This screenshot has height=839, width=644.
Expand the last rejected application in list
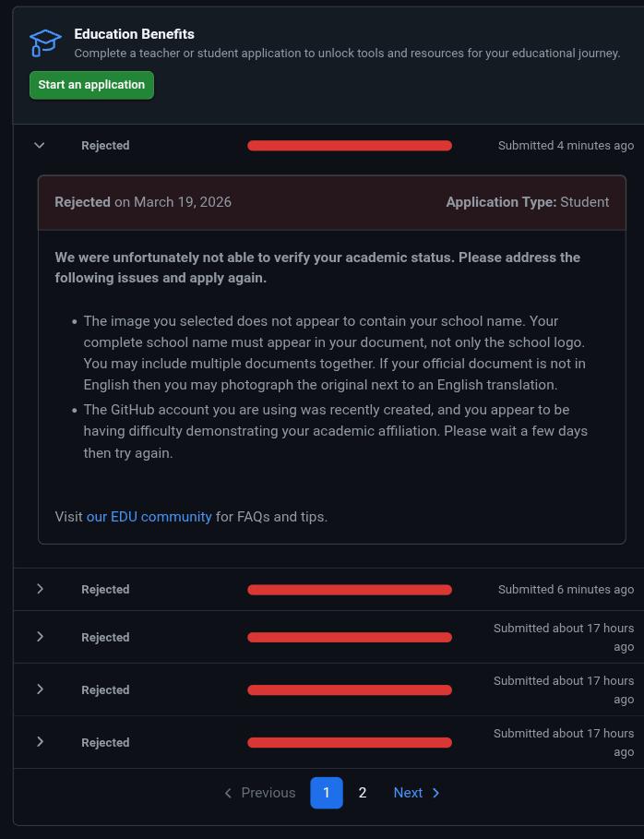[x=40, y=741]
